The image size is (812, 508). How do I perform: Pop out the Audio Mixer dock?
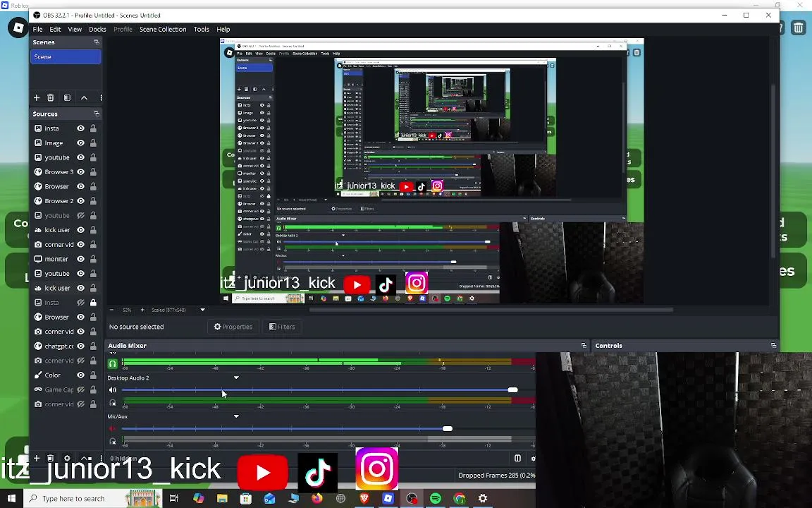point(584,345)
